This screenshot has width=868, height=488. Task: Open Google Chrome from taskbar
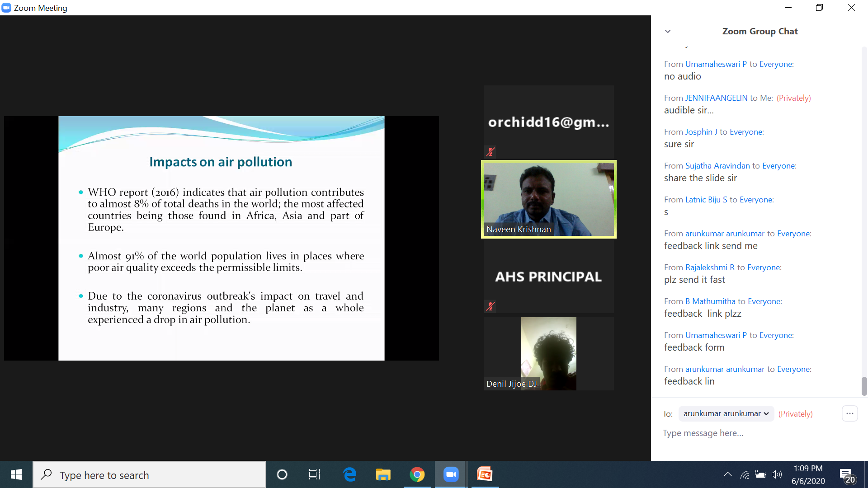(417, 474)
